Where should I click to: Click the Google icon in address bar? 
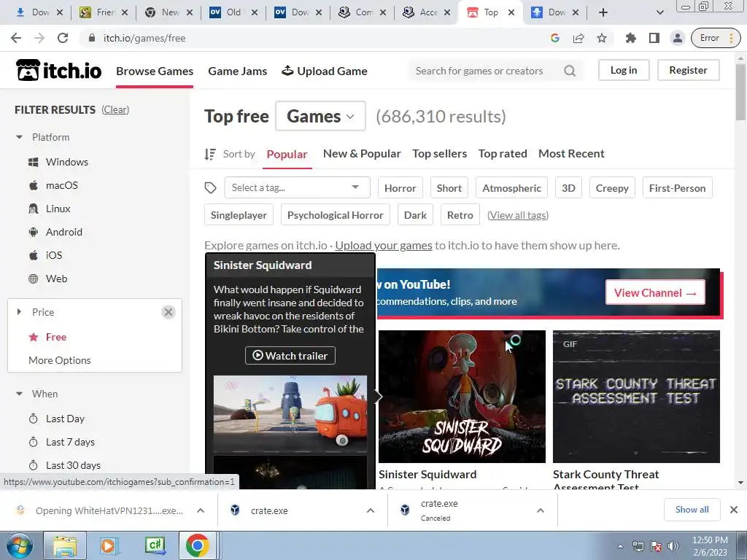[555, 38]
